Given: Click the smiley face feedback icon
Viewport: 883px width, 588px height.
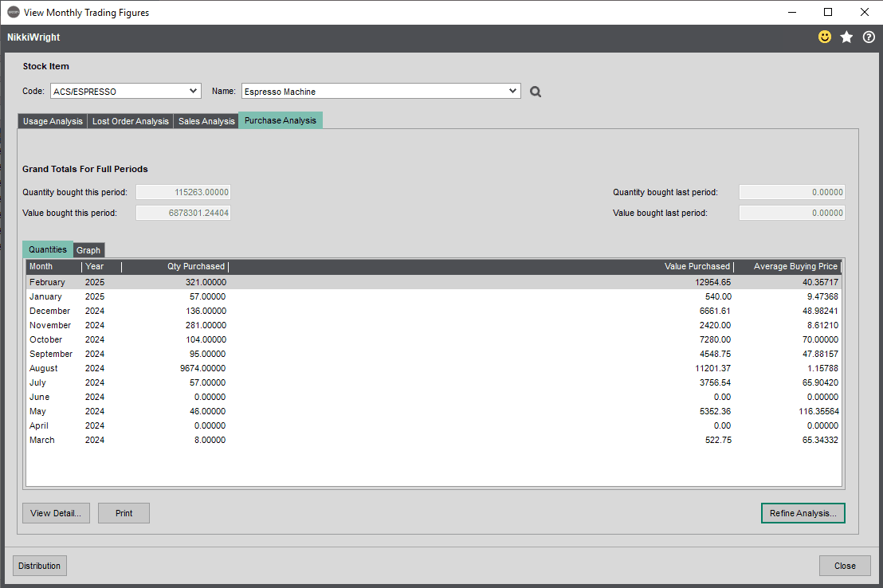Looking at the screenshot, I should 825,37.
